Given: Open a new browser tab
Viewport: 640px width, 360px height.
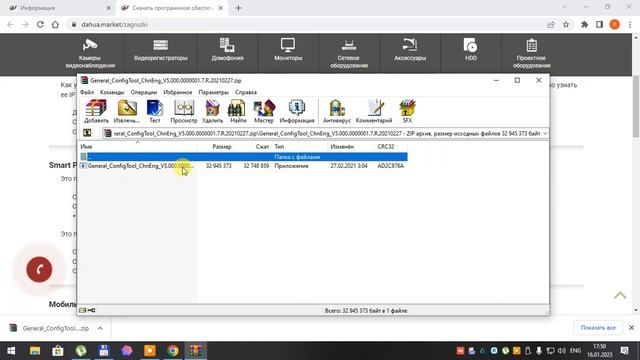Looking at the screenshot, I should coord(238,8).
